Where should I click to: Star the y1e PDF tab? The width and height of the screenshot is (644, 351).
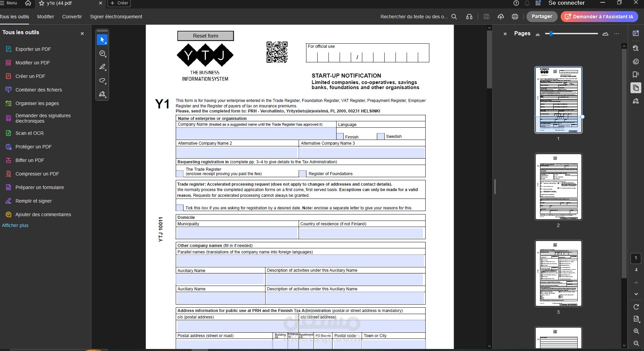tap(42, 3)
